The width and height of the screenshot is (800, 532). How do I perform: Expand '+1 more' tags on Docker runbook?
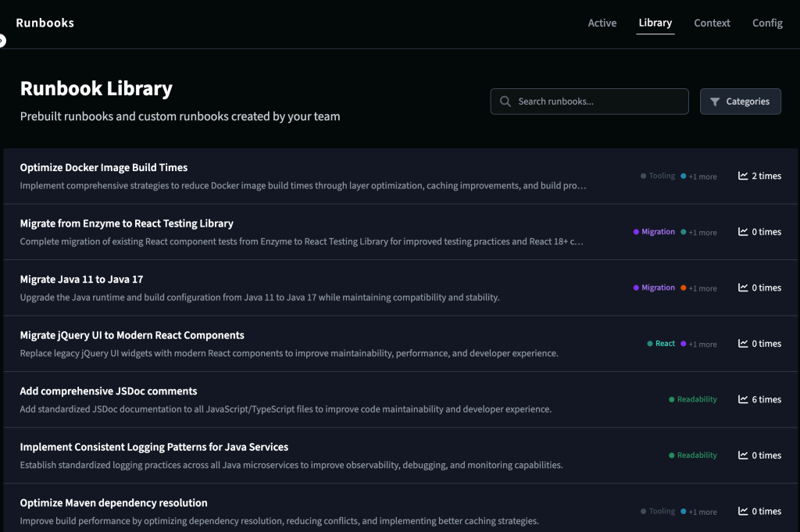(x=702, y=177)
